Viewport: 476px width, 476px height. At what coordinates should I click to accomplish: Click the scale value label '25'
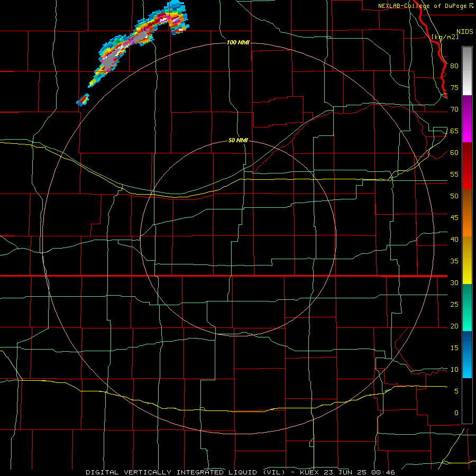pos(454,305)
